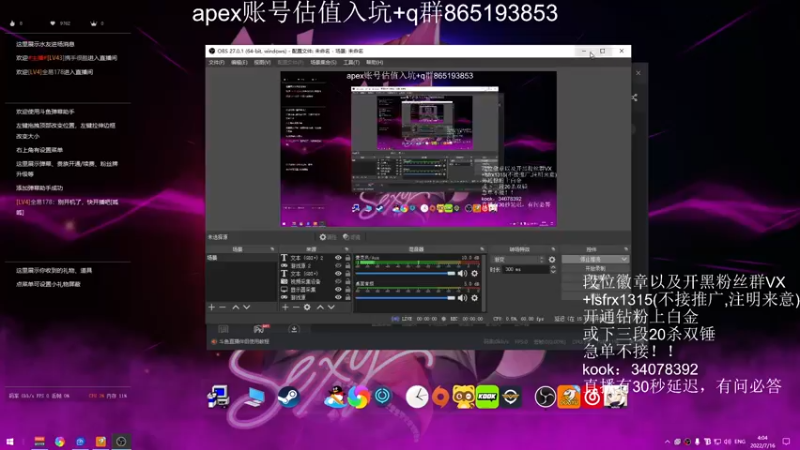Click the 300 ms duration field
Screen dimensions: 800x450
coord(526,269)
